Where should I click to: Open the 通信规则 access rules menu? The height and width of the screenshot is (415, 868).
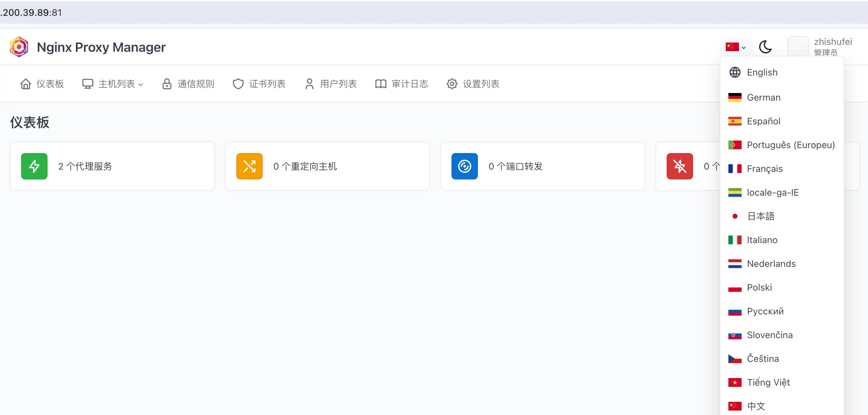(x=188, y=84)
